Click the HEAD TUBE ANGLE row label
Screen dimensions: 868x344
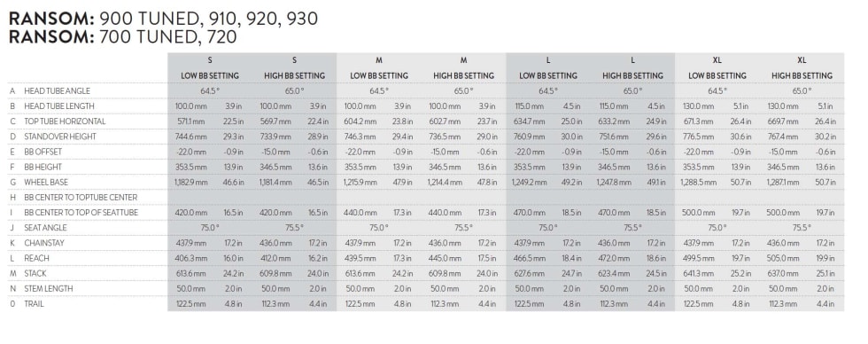coord(57,90)
